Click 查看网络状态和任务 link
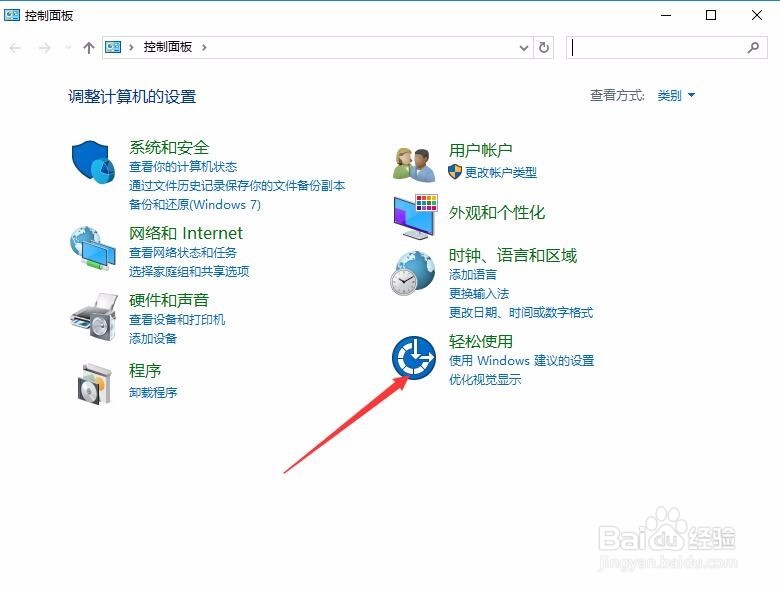The image size is (780, 590). tap(183, 253)
